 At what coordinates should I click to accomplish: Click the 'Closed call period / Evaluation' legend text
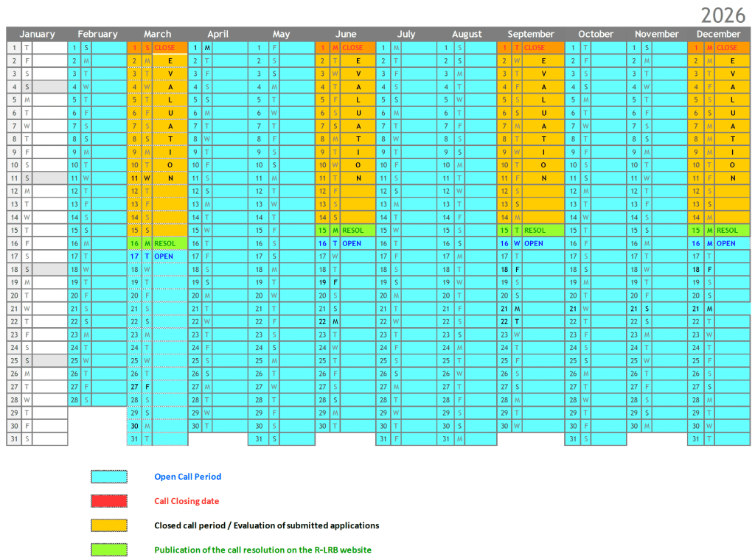coord(266,525)
